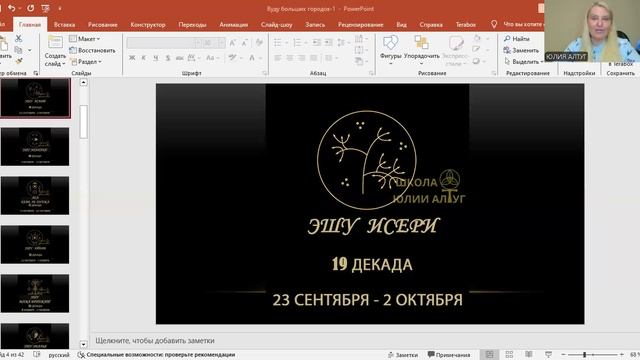Toggle Italic (К) formatting
Screen dimensions: 640x360
(x=144, y=58)
